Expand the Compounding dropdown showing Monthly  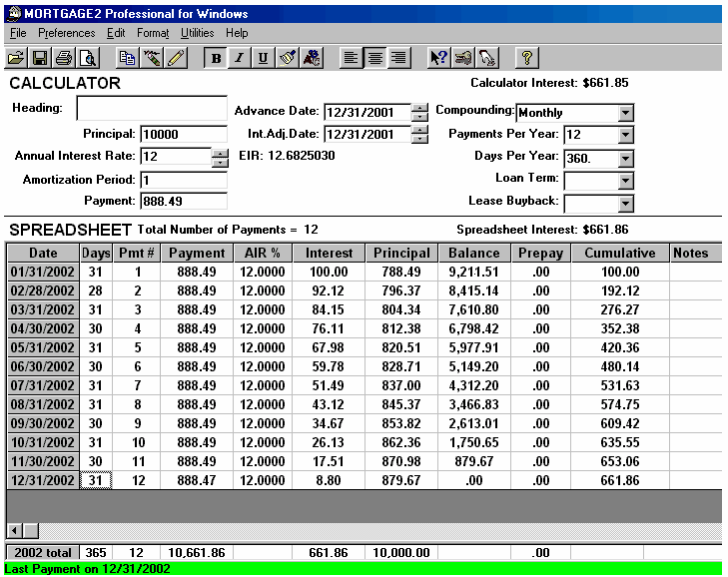[625, 113]
